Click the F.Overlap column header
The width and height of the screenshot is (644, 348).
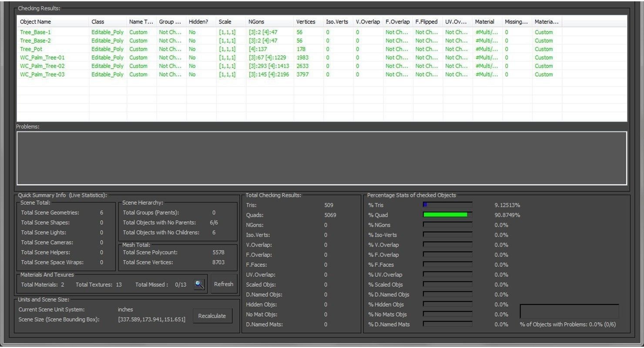click(398, 22)
